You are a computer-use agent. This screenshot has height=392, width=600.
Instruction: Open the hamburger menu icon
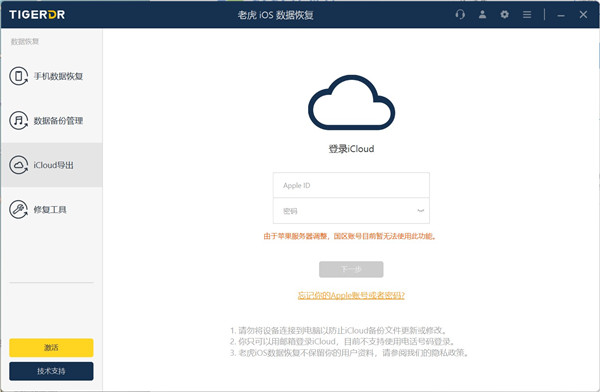point(527,15)
